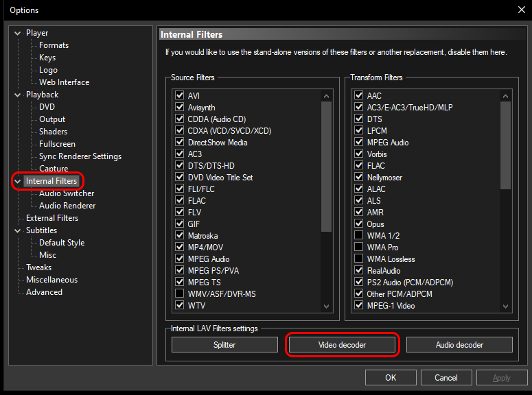Screen dimensions: 532x395
Task: Collapse the Internal Filters tree node
Action: (x=18, y=182)
